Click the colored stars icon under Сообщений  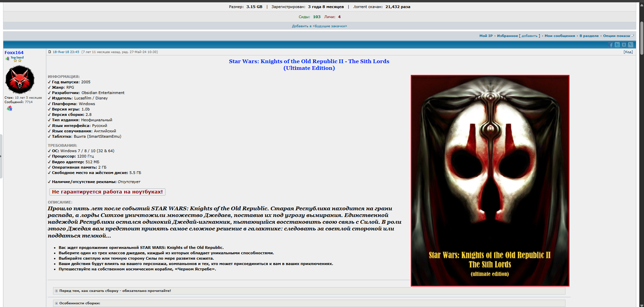click(9, 108)
